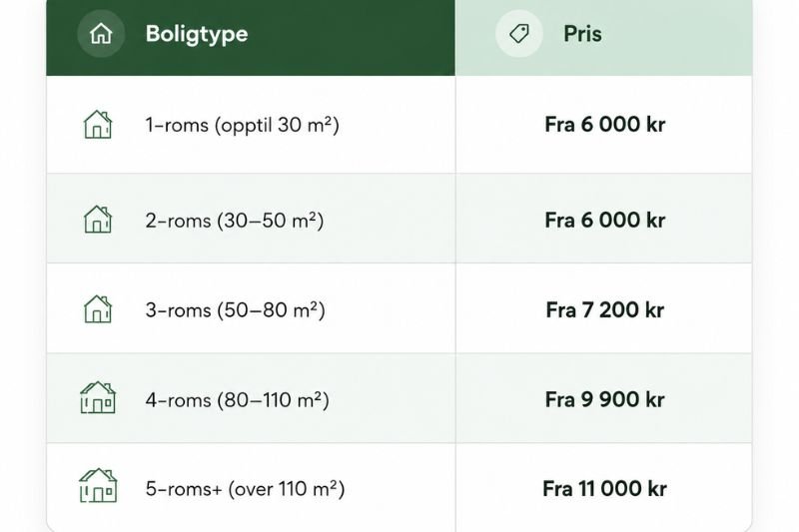Click the price tag icon beside Pris
This screenshot has width=799, height=532.
click(x=518, y=34)
